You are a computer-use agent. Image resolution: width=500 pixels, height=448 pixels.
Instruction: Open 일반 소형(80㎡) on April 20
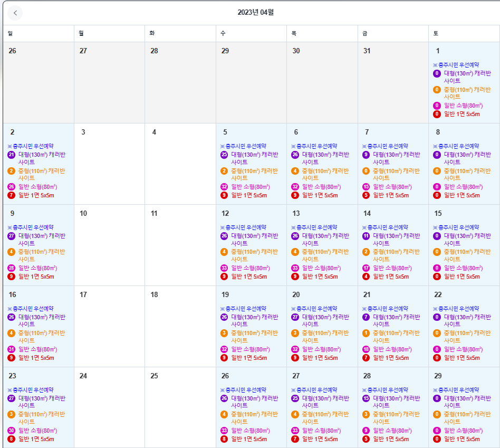coord(321,349)
